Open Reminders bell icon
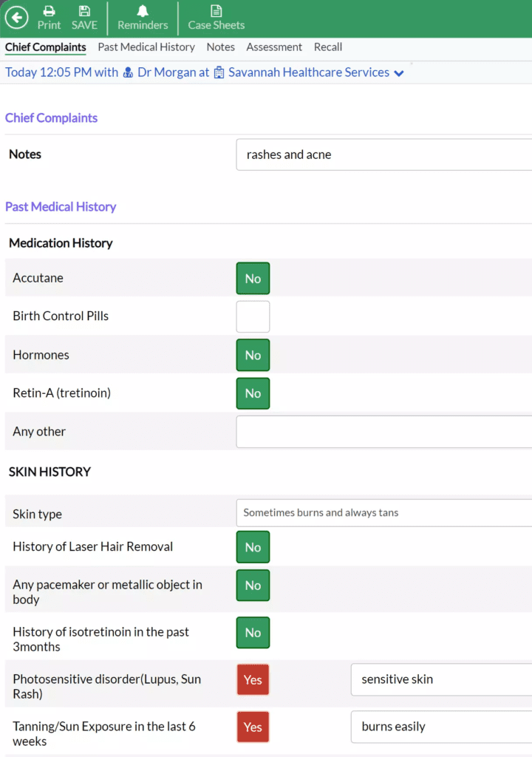 (x=143, y=11)
